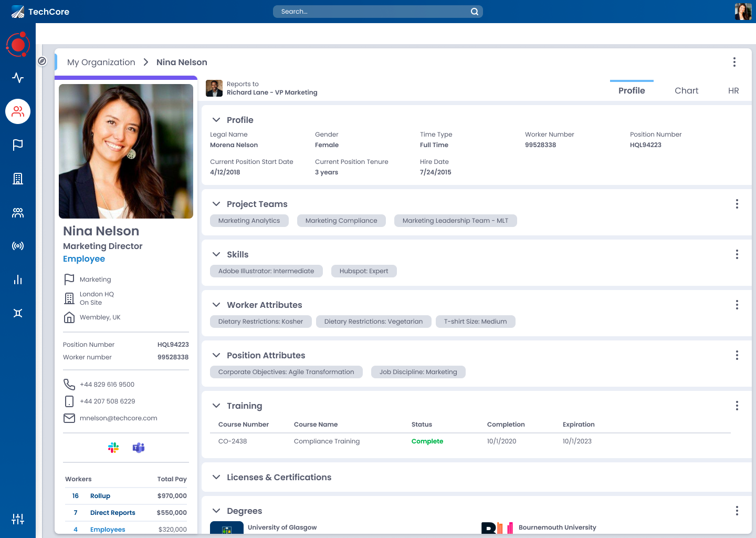
Task: Expand the Licenses & Certifications section
Action: click(x=216, y=477)
